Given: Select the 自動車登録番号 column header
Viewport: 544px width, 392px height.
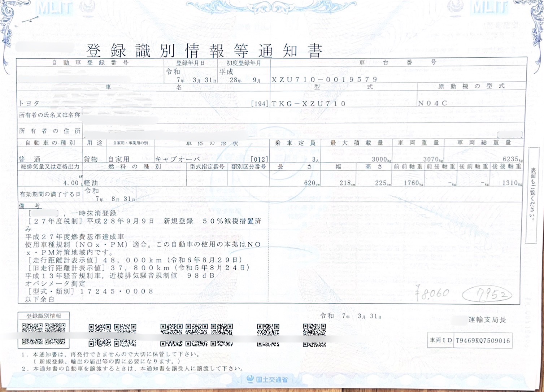Looking at the screenshot, I should (90, 62).
